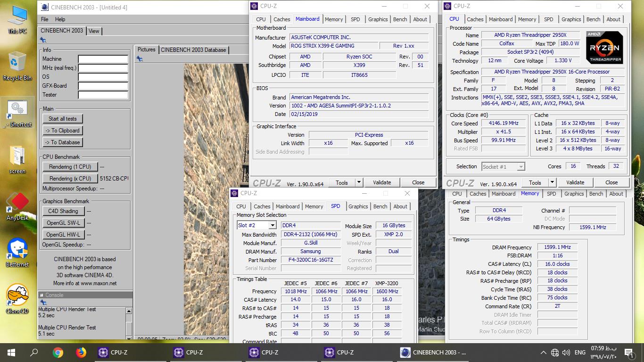Click the CINEBENCH title bar app icon

[x=44, y=7]
